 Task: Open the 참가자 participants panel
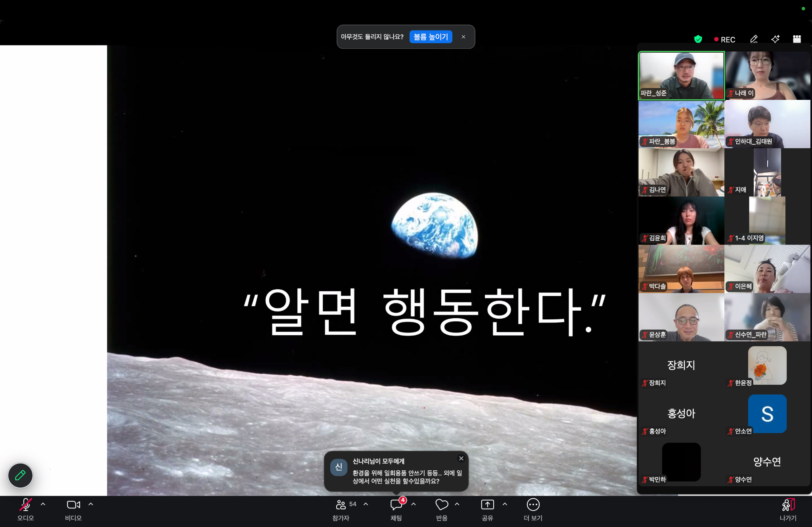[x=341, y=509]
